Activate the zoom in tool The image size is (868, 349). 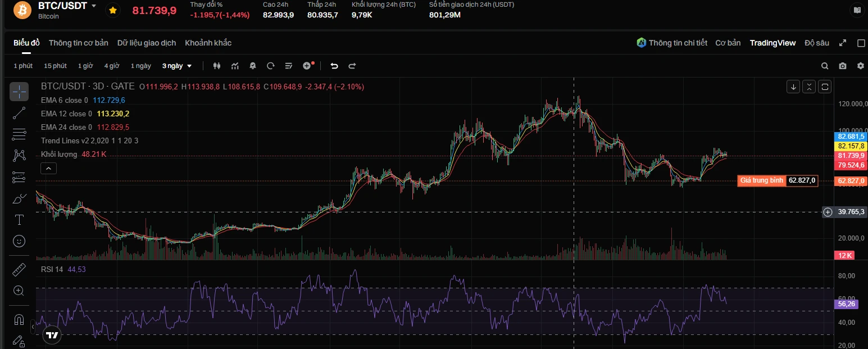coord(19,291)
